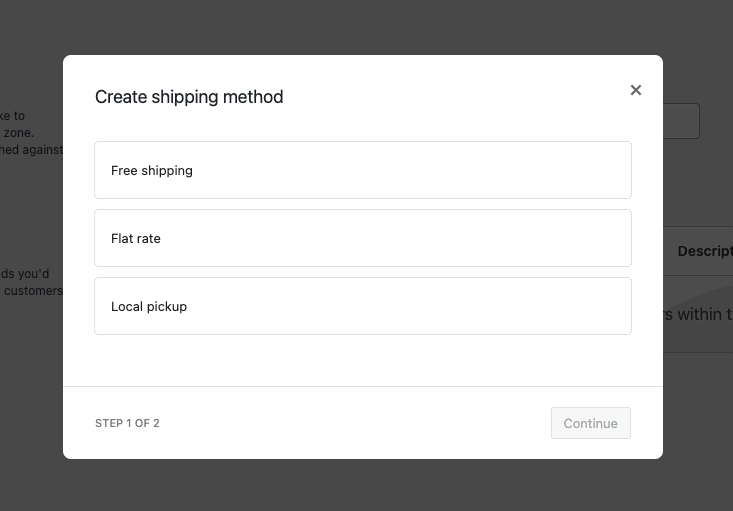
Task: Click the empty footer area beside Continue
Action: (x=350, y=423)
